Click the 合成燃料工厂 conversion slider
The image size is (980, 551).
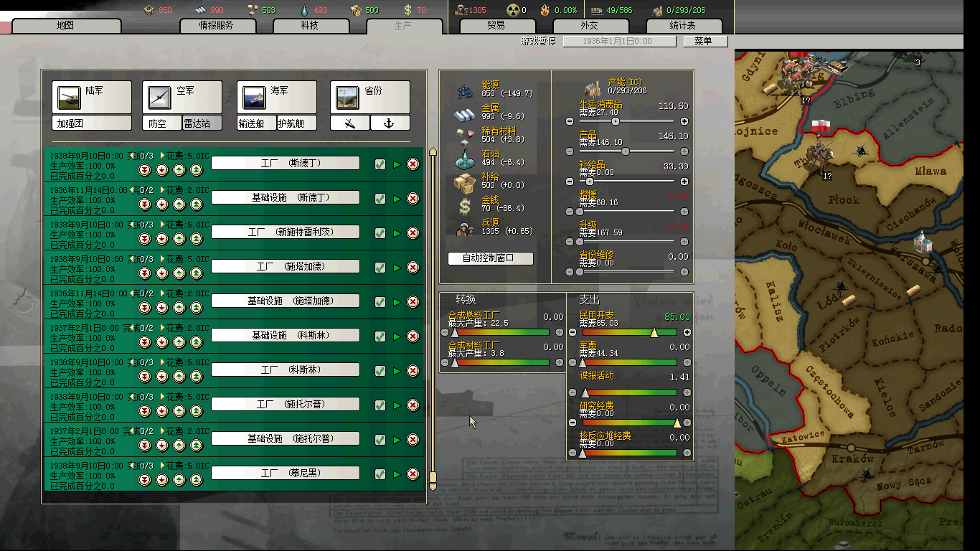[x=501, y=333]
